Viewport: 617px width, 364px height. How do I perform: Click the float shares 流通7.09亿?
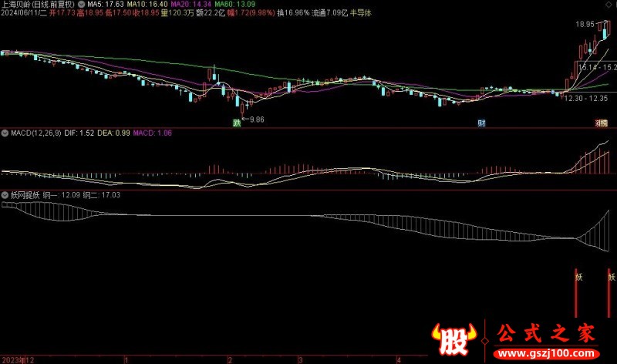[x=330, y=13]
